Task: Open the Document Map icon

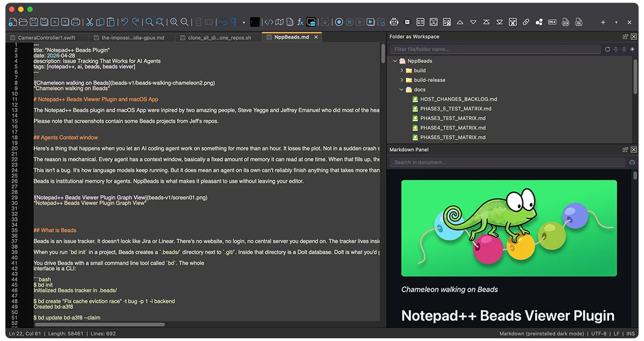Action: 280,22
